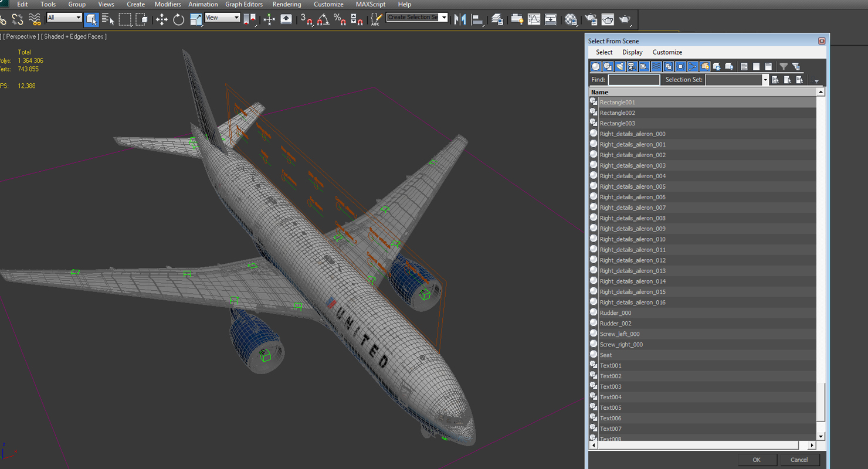Open Select by Name tool
Screen dimensions: 868x469
tap(108, 19)
